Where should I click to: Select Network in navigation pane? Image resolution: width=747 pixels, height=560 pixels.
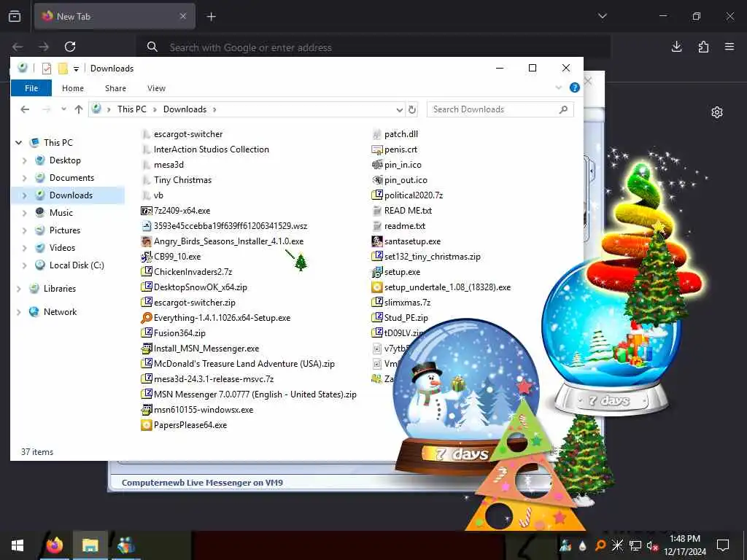60,312
